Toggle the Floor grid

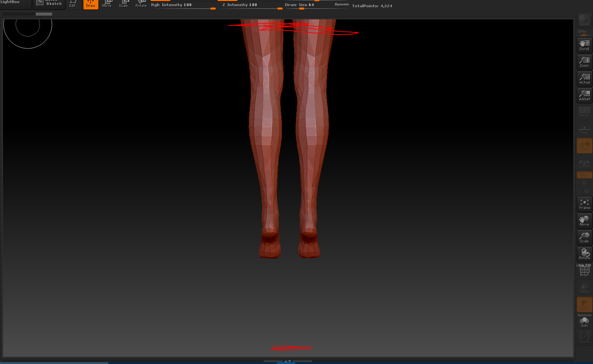point(584,130)
